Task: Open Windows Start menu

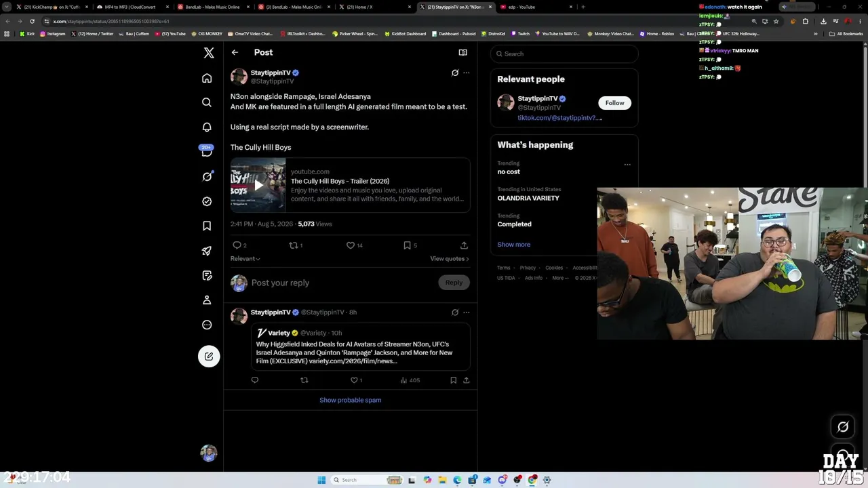Action: tap(321, 480)
